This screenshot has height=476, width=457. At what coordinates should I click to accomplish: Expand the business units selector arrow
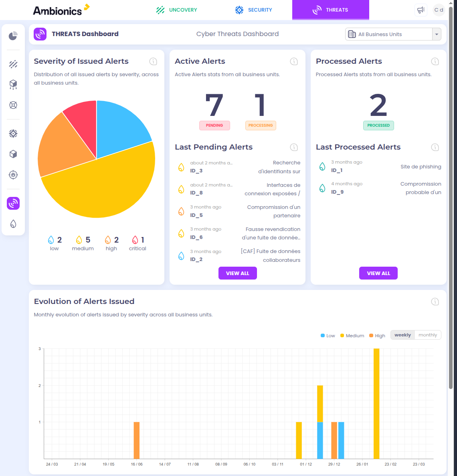(x=437, y=34)
